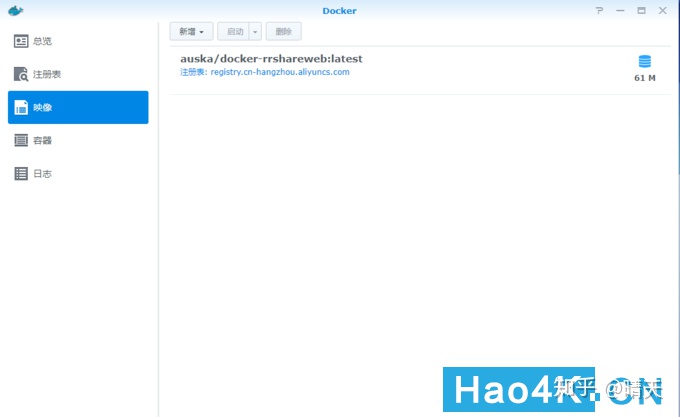Open the 日志 log icon
680x417 pixels.
21,173
